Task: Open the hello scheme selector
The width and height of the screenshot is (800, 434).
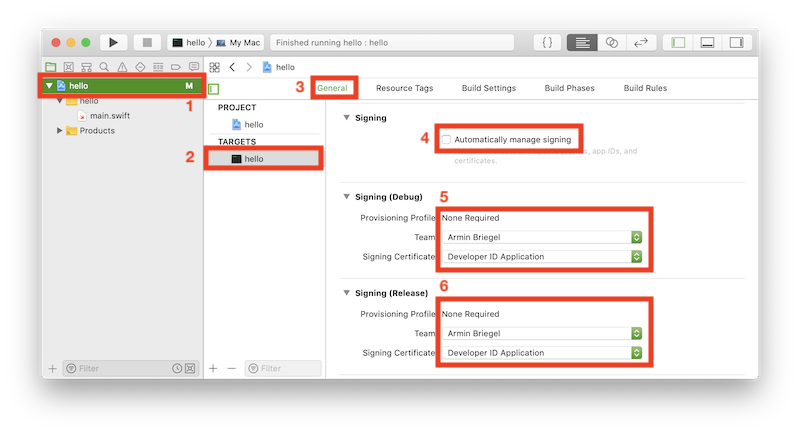Action: pyautogui.click(x=189, y=42)
